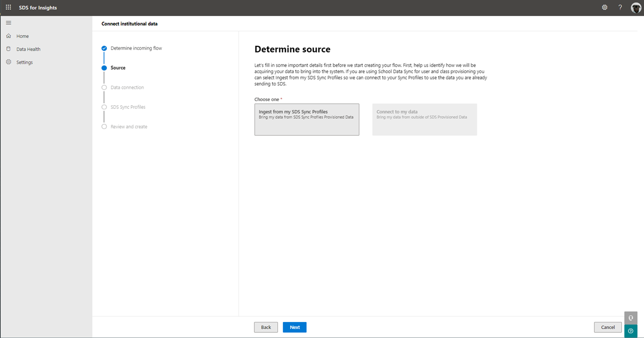The image size is (644, 338).
Task: Select the Source wizard step
Action: click(118, 68)
